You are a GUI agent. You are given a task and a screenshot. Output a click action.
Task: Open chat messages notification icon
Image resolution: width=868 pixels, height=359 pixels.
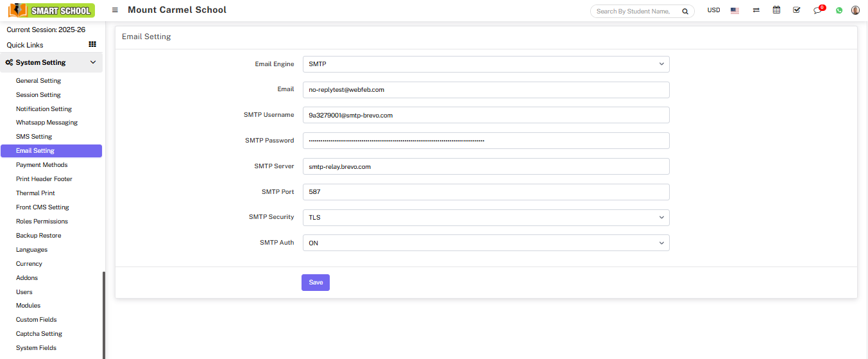(x=818, y=10)
